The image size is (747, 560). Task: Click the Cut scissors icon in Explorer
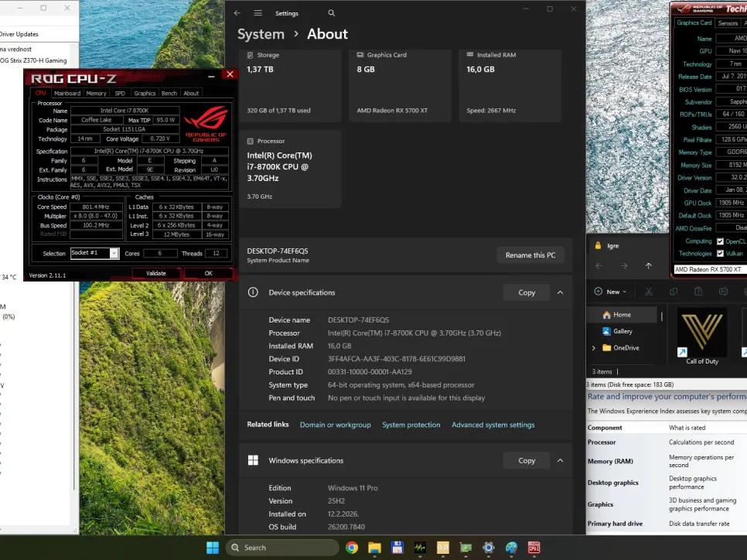pyautogui.click(x=649, y=292)
